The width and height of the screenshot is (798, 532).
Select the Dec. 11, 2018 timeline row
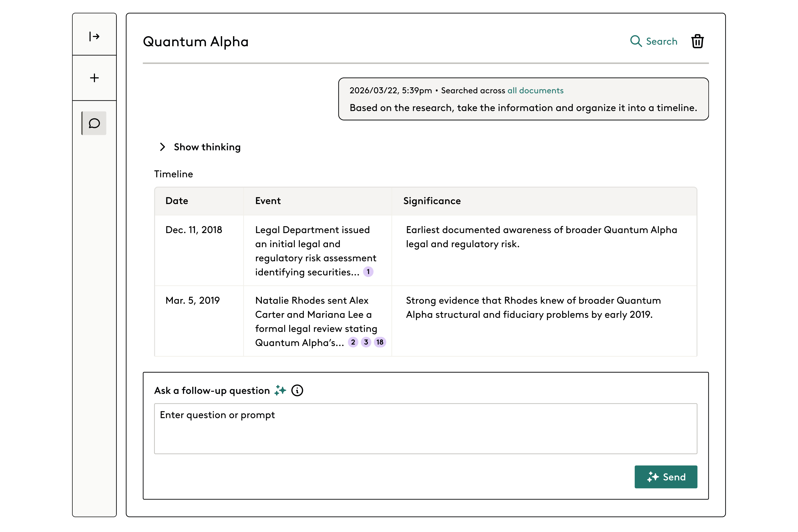click(x=425, y=251)
